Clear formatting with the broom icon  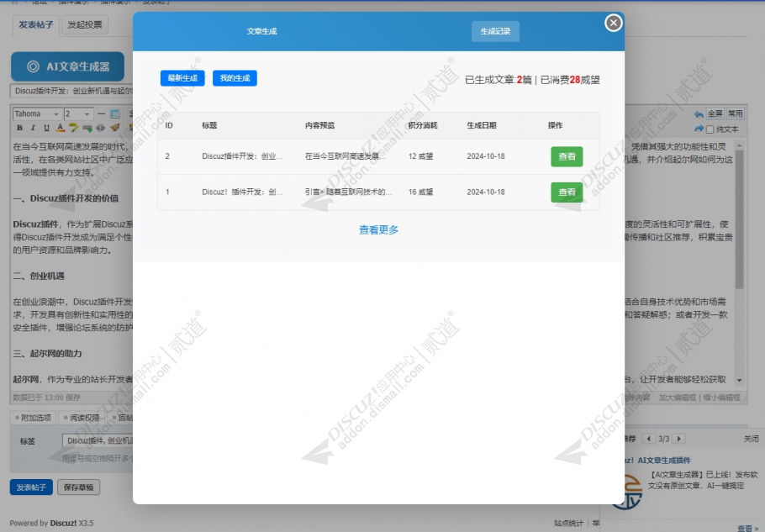tap(115, 128)
